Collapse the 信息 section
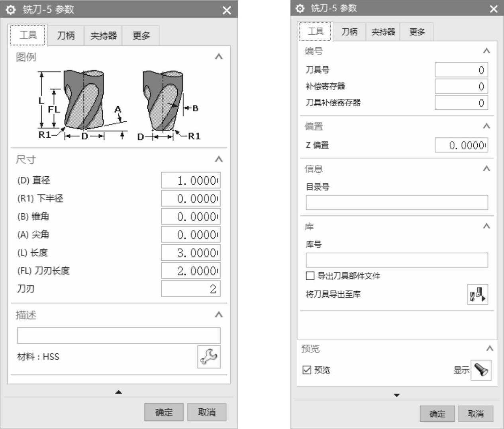This screenshot has width=504, height=429. click(x=486, y=169)
